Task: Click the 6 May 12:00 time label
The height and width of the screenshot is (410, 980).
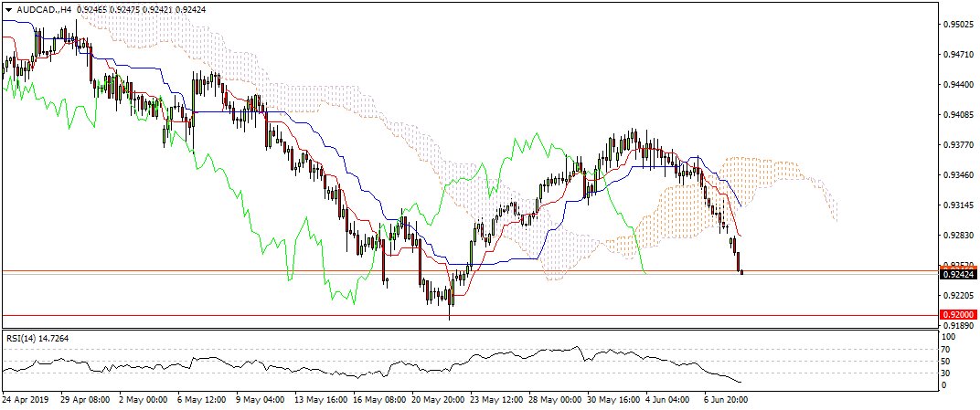Action: (204, 400)
